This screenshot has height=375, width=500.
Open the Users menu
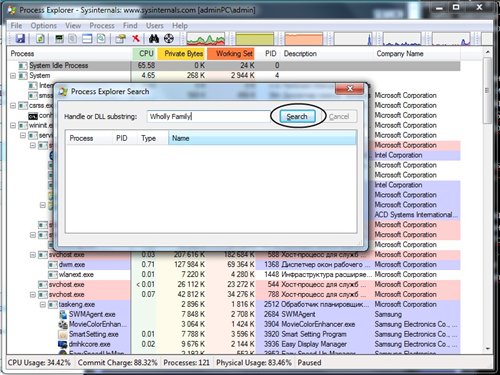(x=155, y=26)
